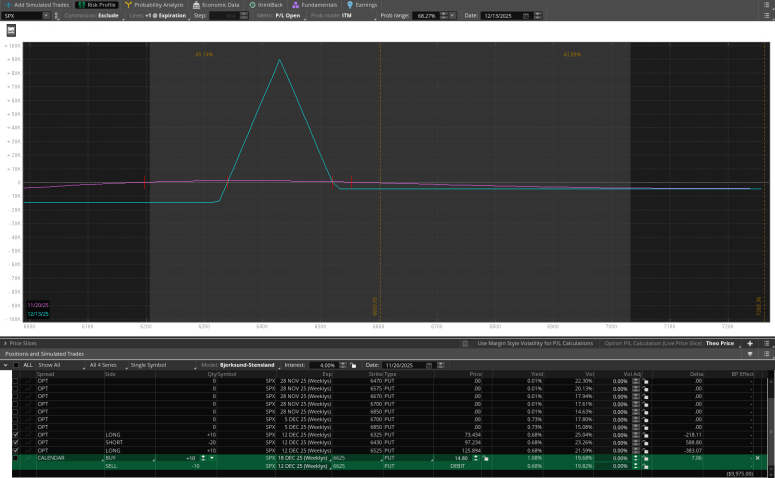Open the Fundamentals tab
Screen dimensions: 775x478
pos(312,5)
